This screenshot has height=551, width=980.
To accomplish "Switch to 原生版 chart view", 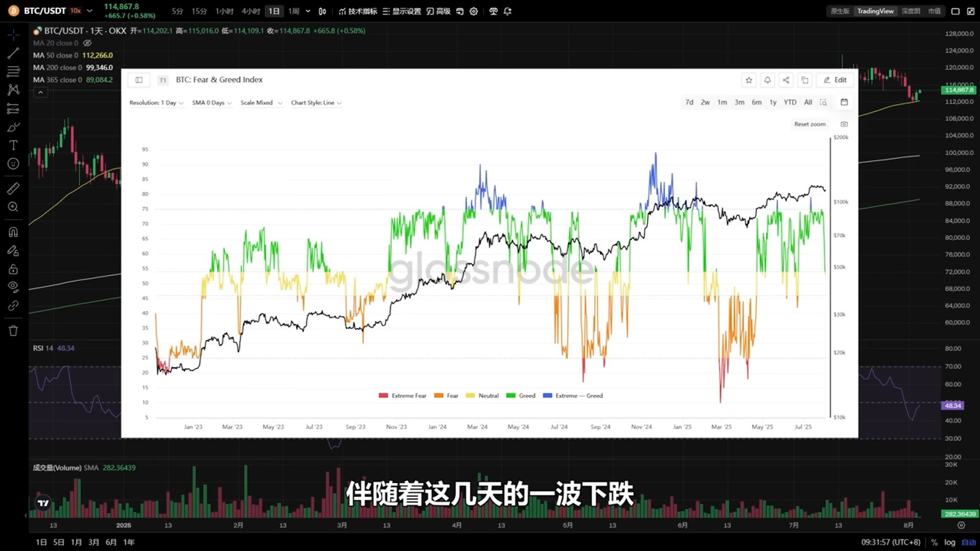I will [840, 11].
